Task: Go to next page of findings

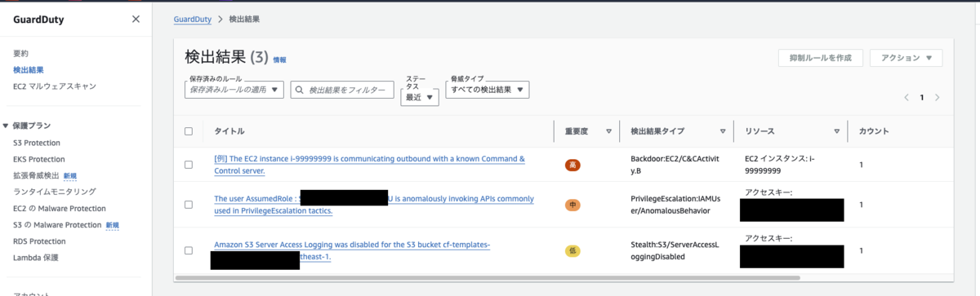Action: pos(937,97)
